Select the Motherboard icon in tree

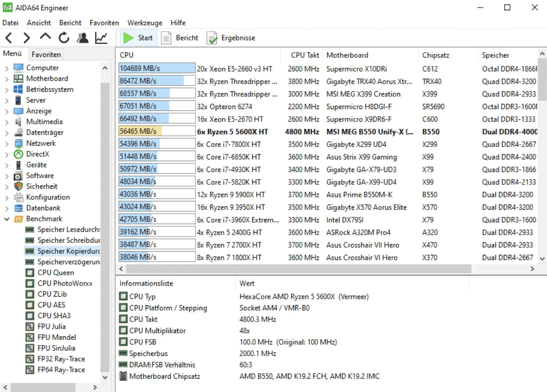click(18, 78)
